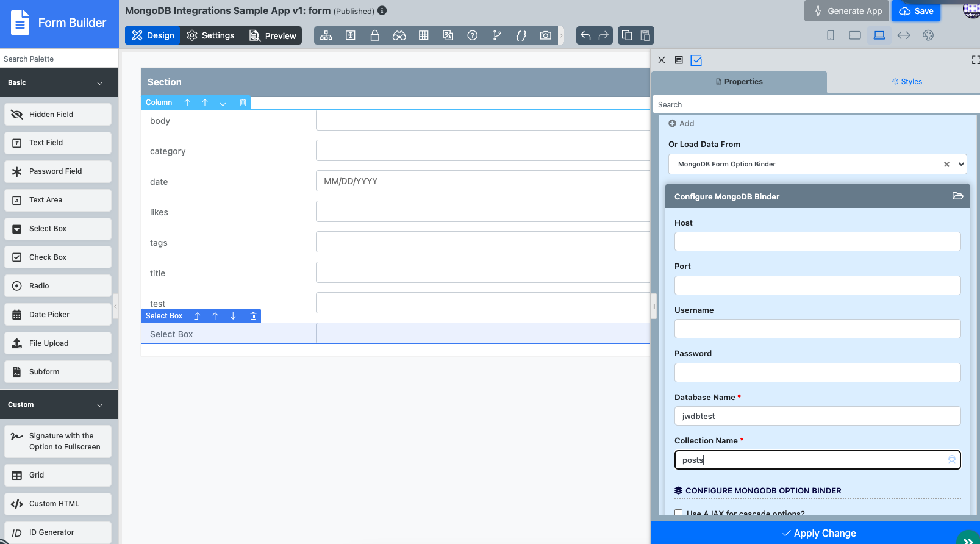Viewport: 980px width, 544px height.
Task: Open the Settings tab
Action: [x=210, y=35]
